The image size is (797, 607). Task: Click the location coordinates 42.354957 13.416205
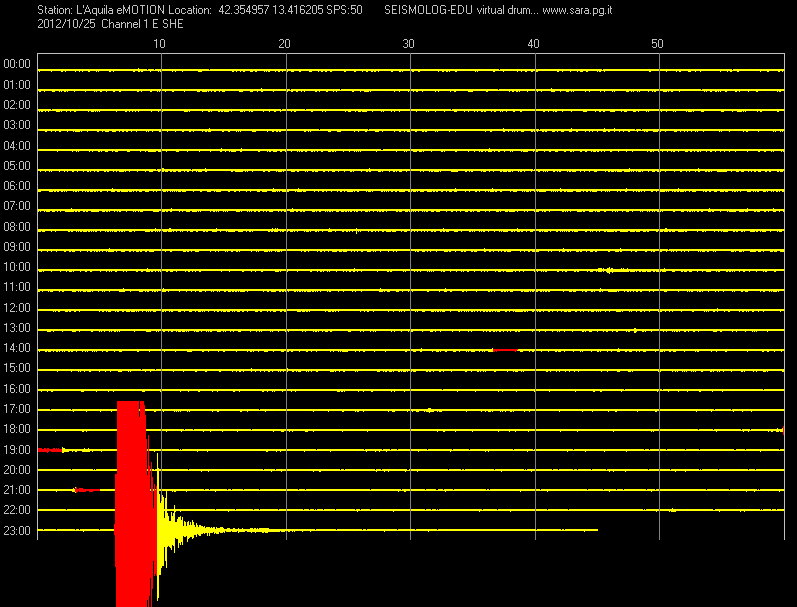[271, 10]
